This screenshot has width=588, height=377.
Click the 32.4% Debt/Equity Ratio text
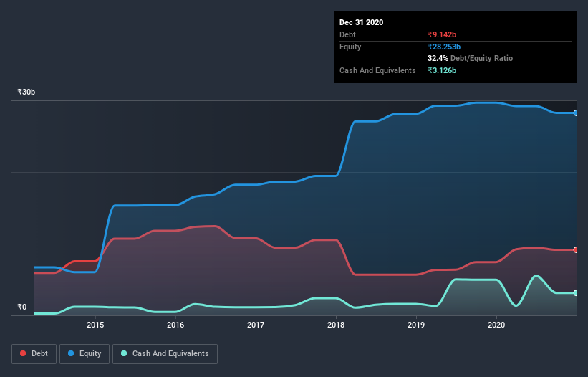471,58
